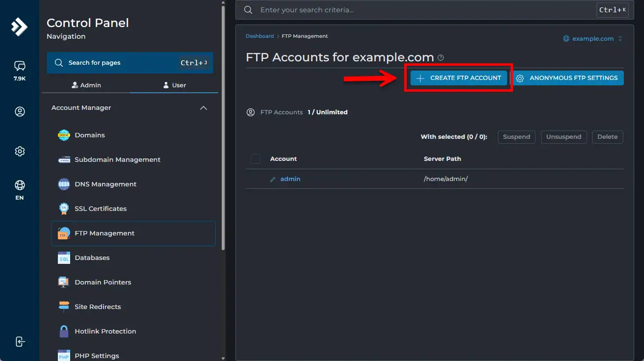Click the Delete button
Viewport: 644px width, 361px height.
(607, 137)
